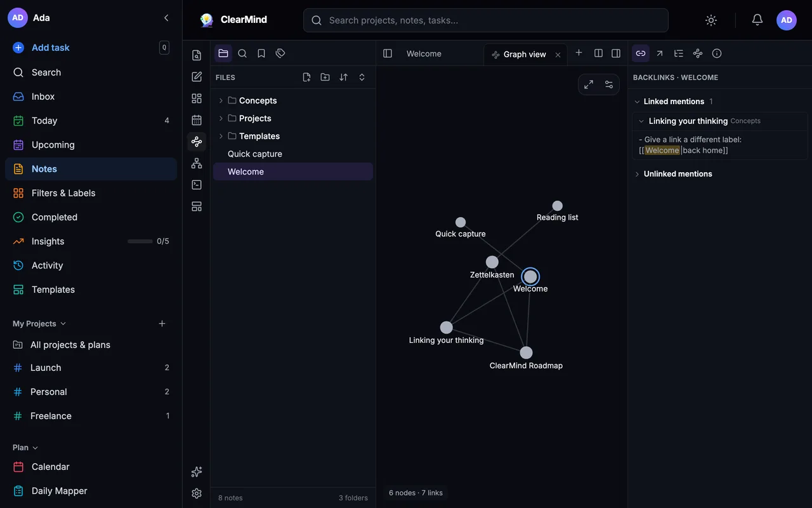The image size is (812, 508).
Task: Open the hierarchy tree icon in the ribbon
Action: coord(197,163)
